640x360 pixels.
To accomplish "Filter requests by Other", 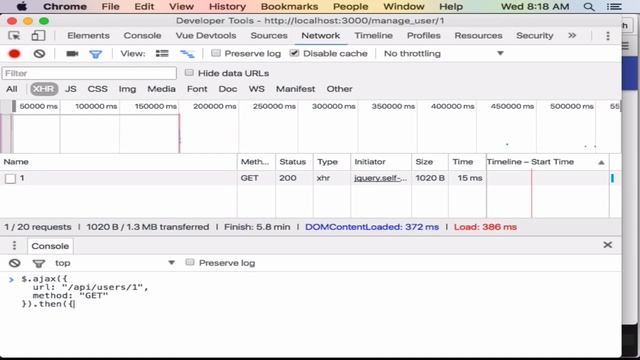I will point(339,89).
